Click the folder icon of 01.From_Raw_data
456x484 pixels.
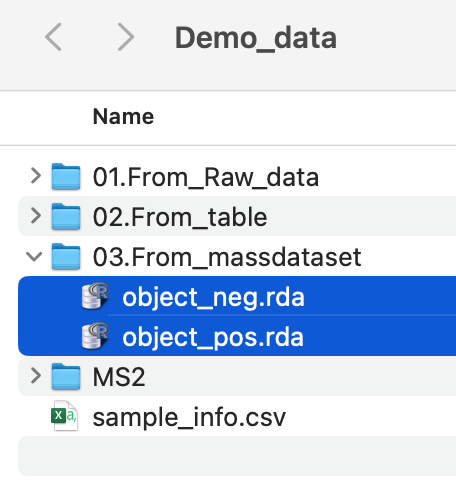66,177
